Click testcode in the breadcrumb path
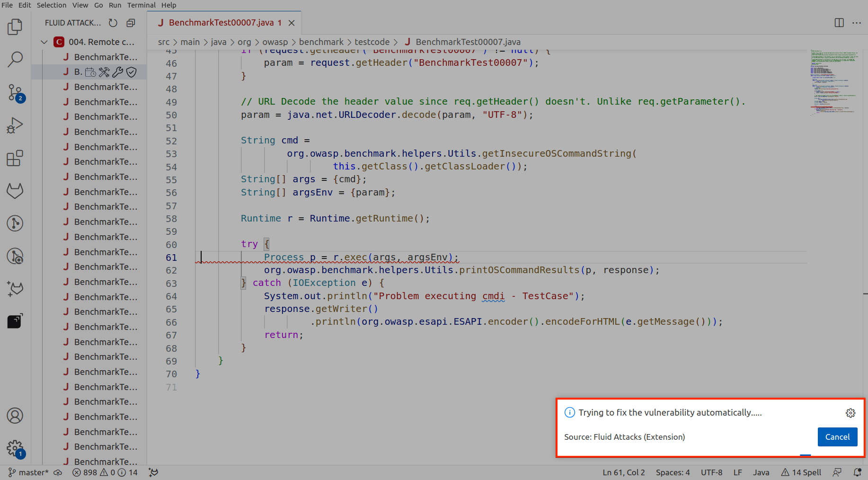Screen dimensions: 868x480 point(372,42)
